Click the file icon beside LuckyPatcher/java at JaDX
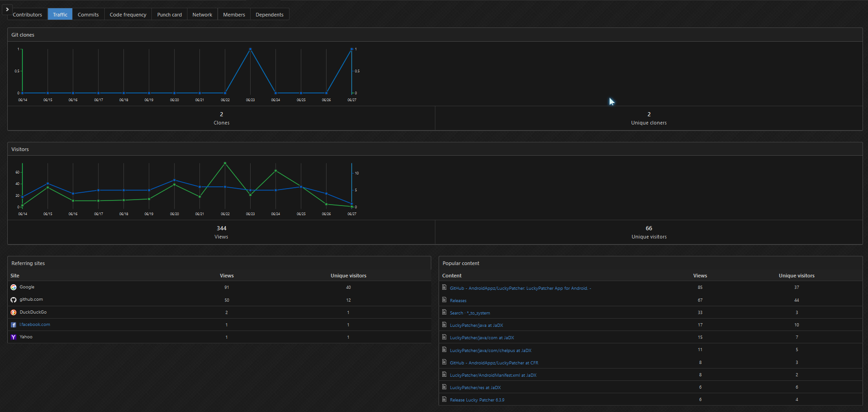This screenshot has width=868, height=412. pos(444,325)
